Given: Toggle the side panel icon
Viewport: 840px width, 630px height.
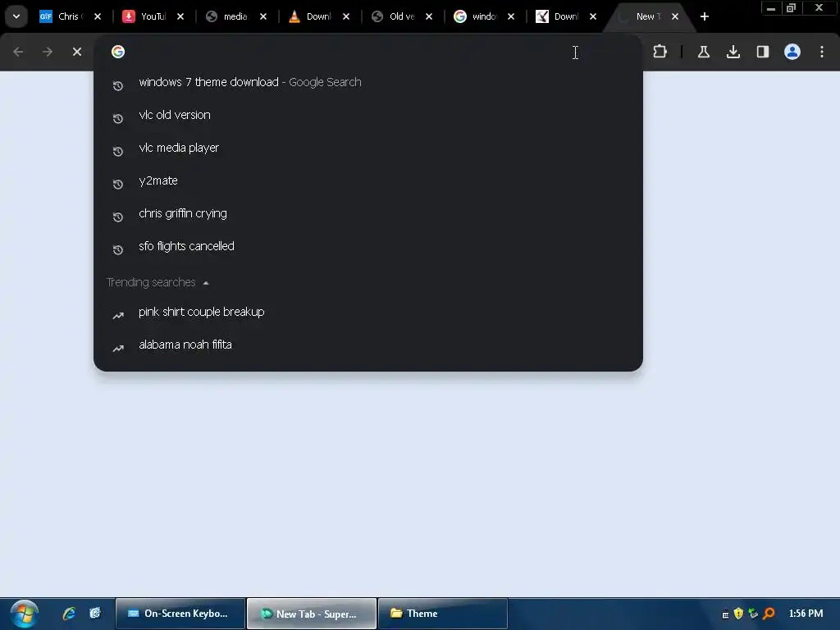Looking at the screenshot, I should [763, 52].
